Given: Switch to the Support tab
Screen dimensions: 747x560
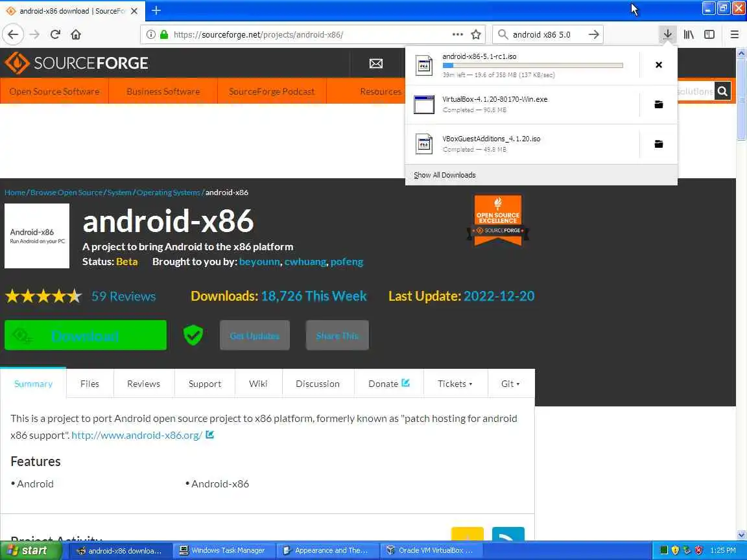Looking at the screenshot, I should coord(205,383).
